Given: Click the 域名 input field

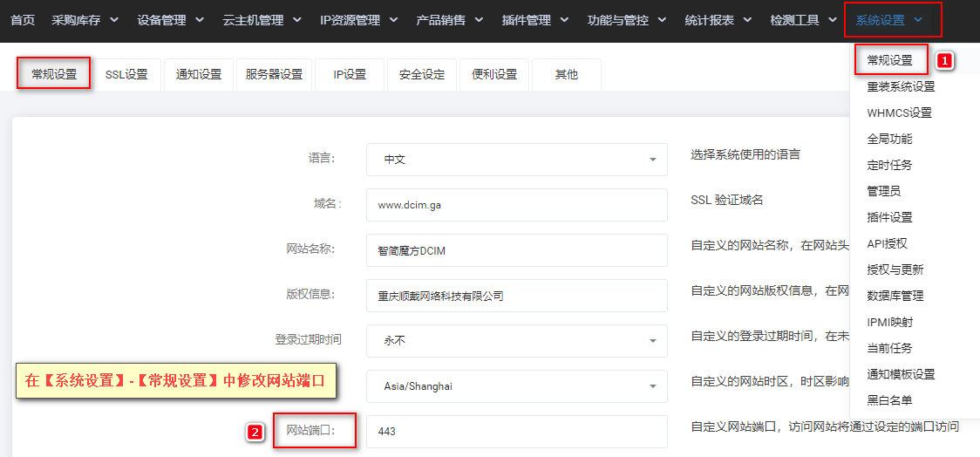Looking at the screenshot, I should 517,205.
